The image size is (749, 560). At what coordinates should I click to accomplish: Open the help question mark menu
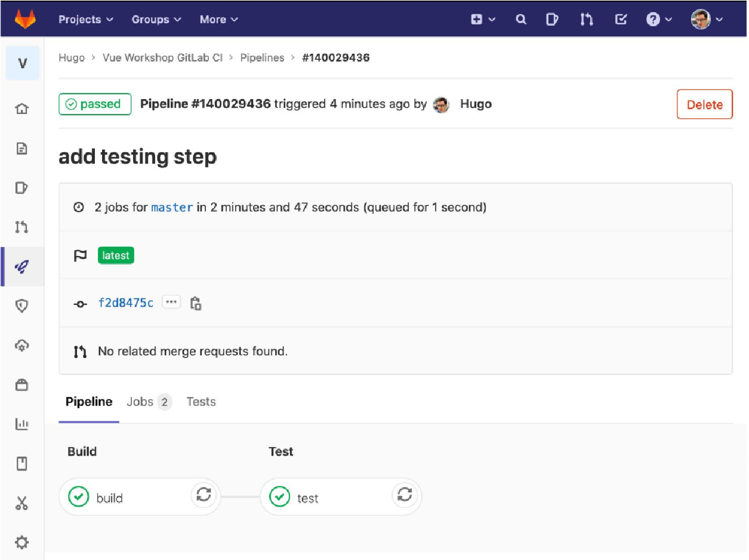point(659,19)
